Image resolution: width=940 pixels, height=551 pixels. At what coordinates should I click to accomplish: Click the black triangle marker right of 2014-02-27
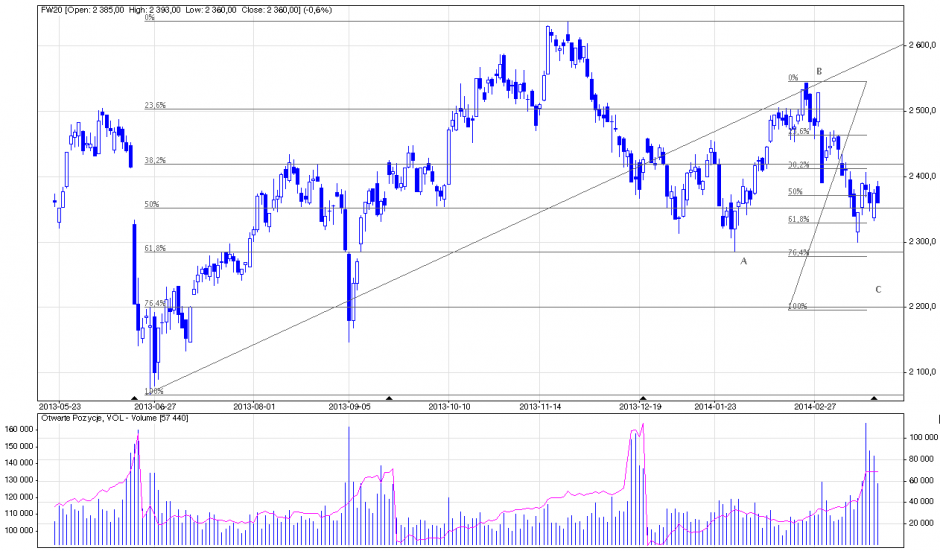pyautogui.click(x=875, y=398)
